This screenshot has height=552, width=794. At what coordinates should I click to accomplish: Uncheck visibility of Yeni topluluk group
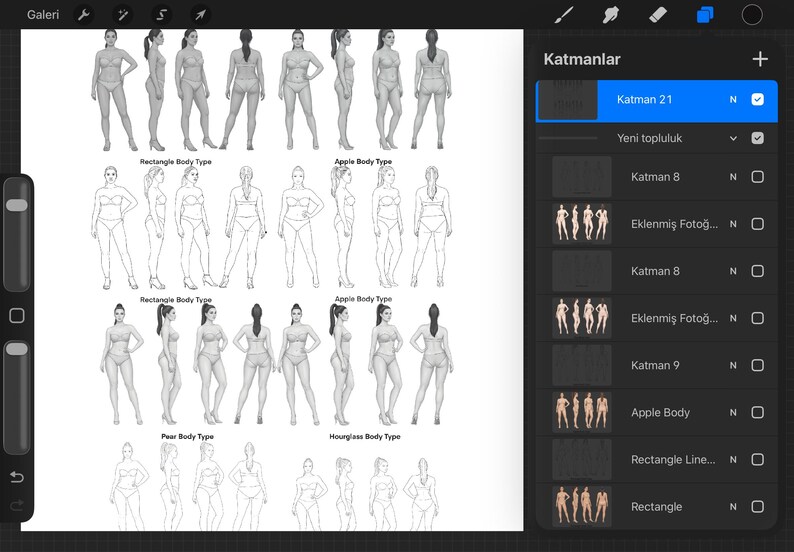coord(758,138)
